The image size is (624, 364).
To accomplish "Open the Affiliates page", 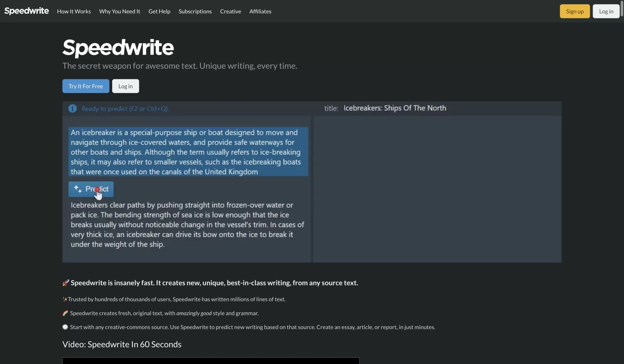I will 260,11.
